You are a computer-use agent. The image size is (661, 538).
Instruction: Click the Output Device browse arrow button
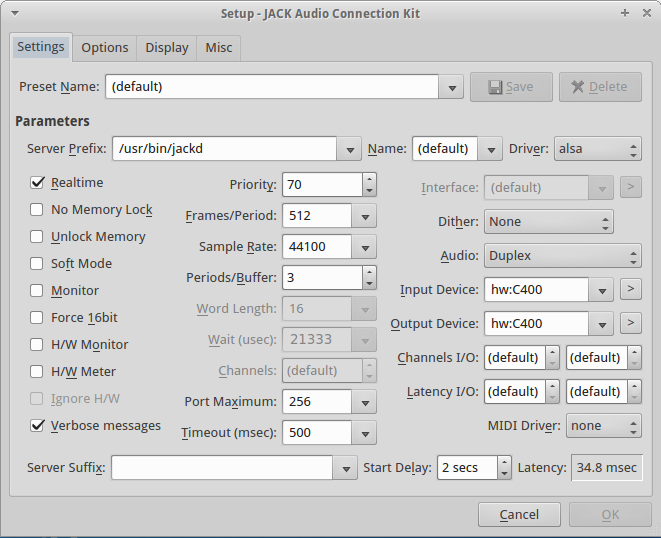[x=631, y=323]
